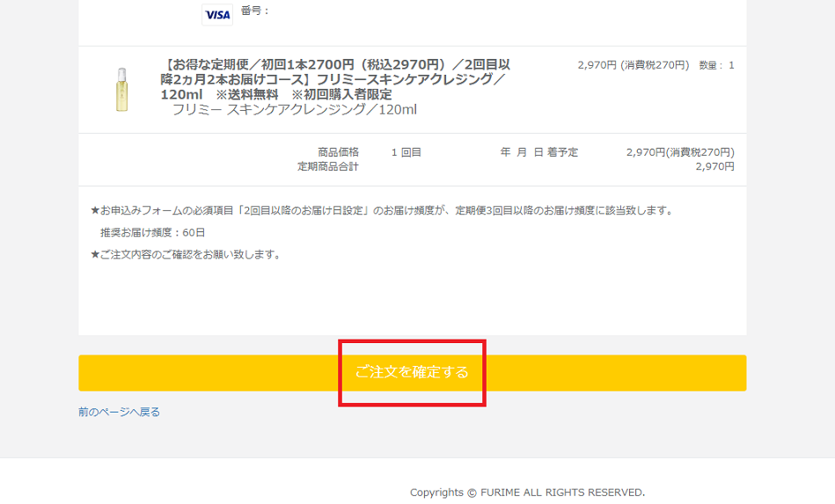Click the 商品価格 label
The image size is (835, 504).
[x=338, y=152]
